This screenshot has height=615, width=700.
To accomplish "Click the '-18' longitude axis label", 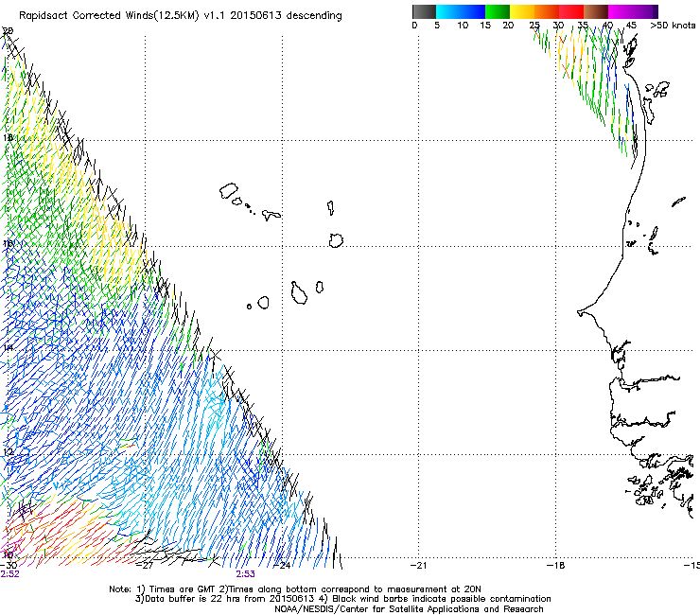I will tap(556, 566).
